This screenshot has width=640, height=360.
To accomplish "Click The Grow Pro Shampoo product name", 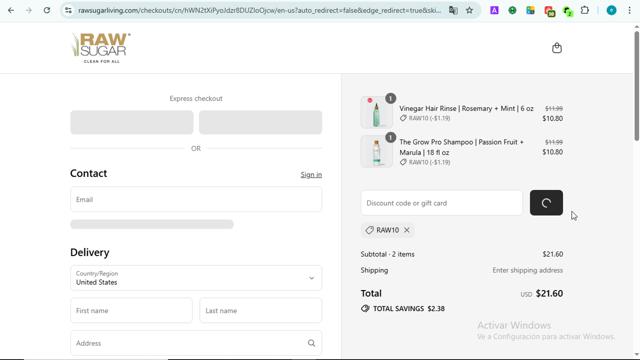I will pos(462,147).
